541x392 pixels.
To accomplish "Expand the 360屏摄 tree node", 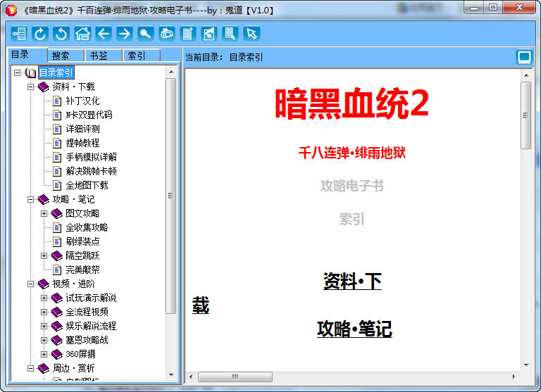I will coord(44,355).
